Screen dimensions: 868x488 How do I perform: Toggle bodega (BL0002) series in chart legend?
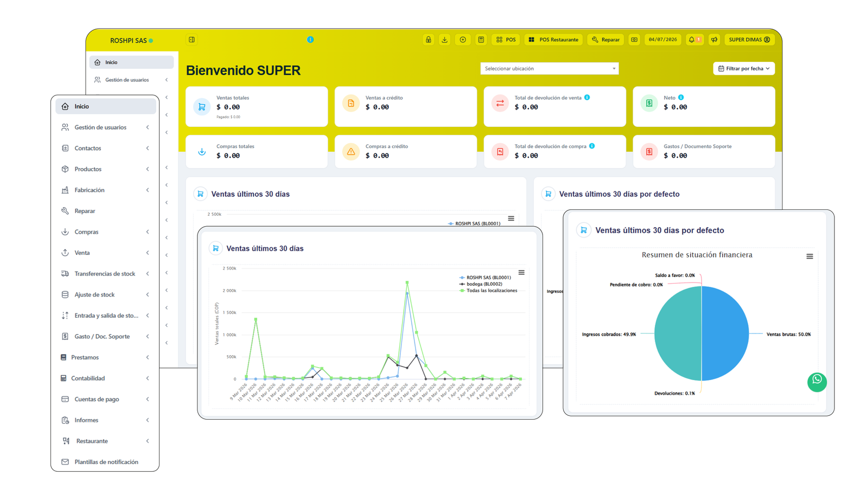coord(481,284)
